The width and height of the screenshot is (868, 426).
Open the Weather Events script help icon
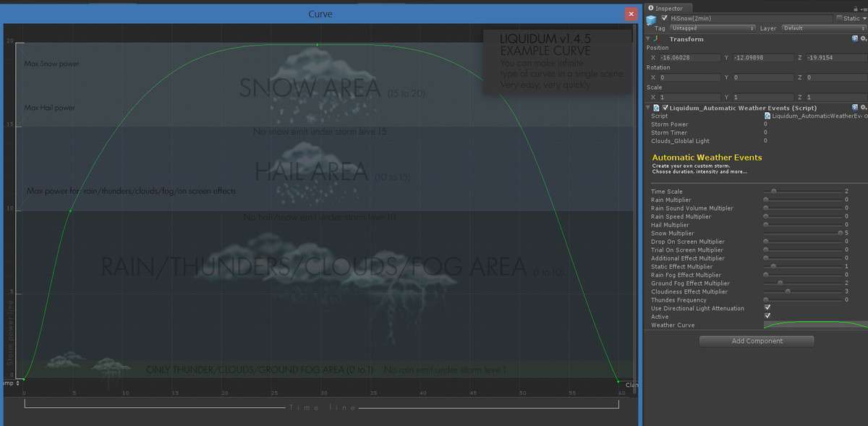[x=855, y=108]
